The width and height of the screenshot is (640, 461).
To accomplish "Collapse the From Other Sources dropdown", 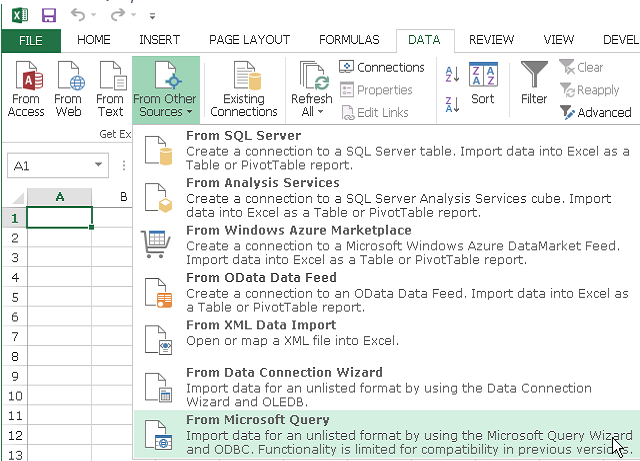I will [x=166, y=89].
